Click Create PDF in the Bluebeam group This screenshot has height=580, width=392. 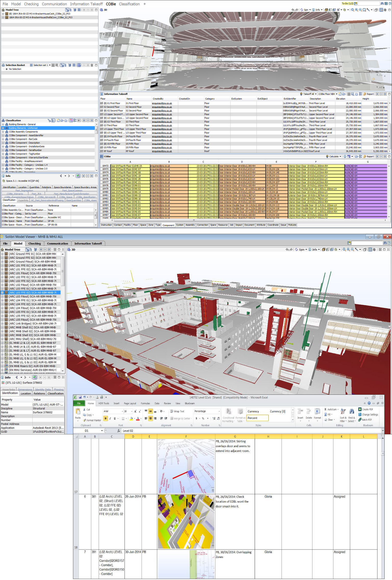[x=366, y=409]
